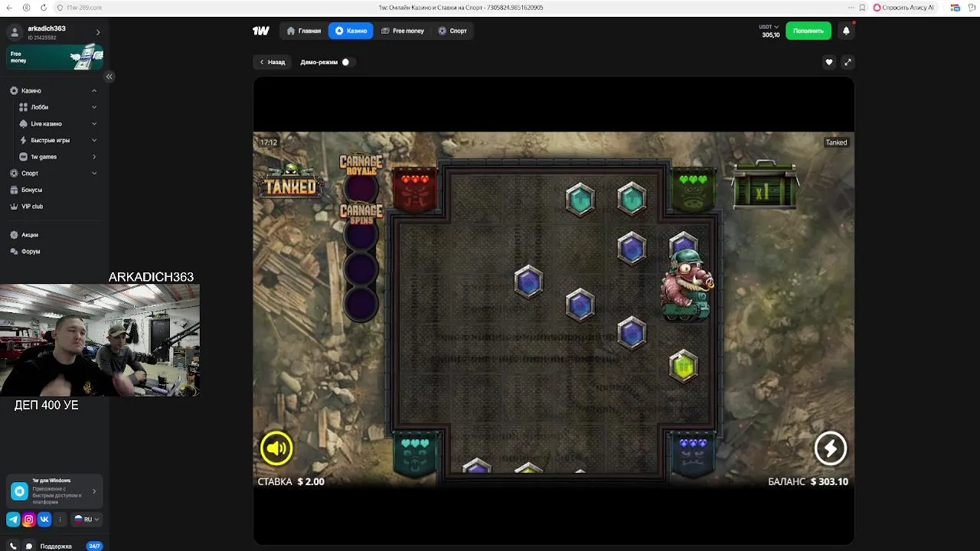Click the red hearts team banner
The image size is (980, 551).
click(415, 190)
